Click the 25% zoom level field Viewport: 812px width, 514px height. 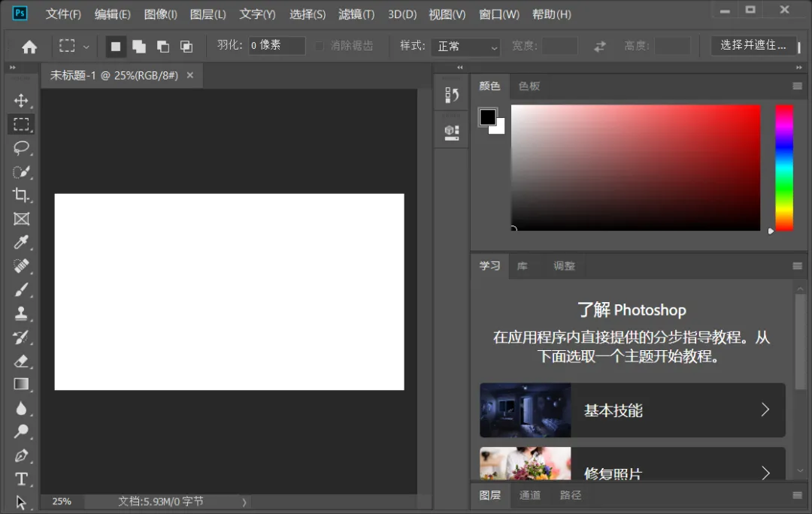(62, 501)
